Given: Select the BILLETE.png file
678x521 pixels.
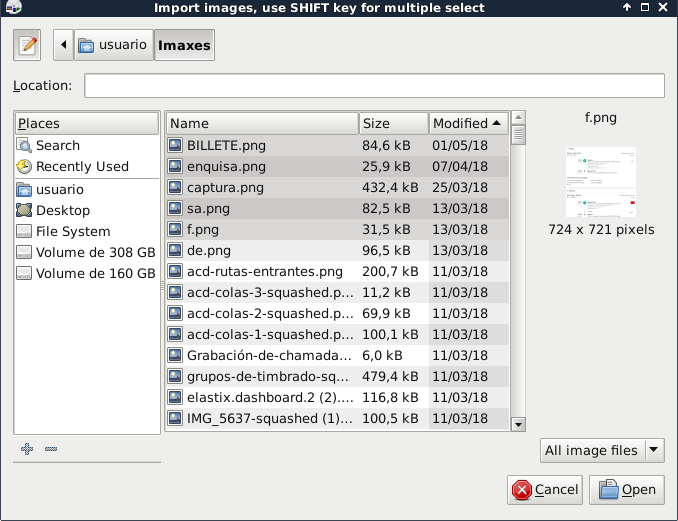Looking at the screenshot, I should 226,145.
